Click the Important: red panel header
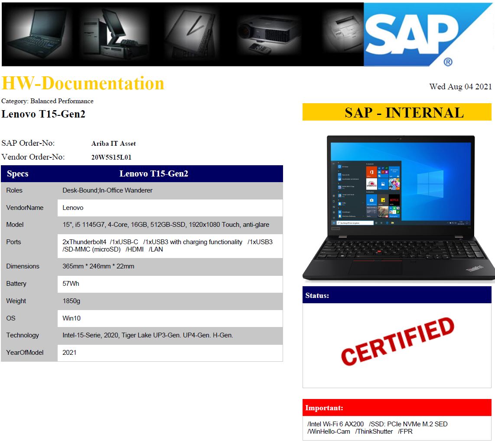495x448 pixels. click(397, 408)
